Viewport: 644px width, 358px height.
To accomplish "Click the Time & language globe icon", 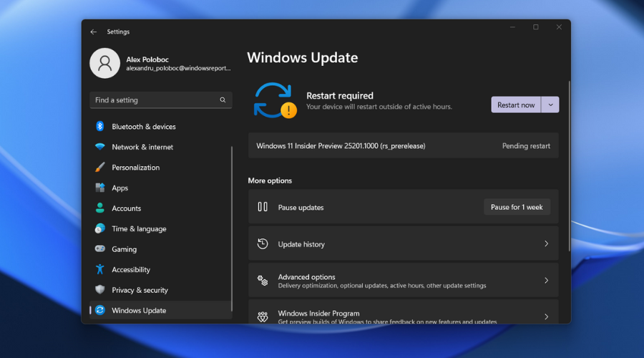I will 99,228.
